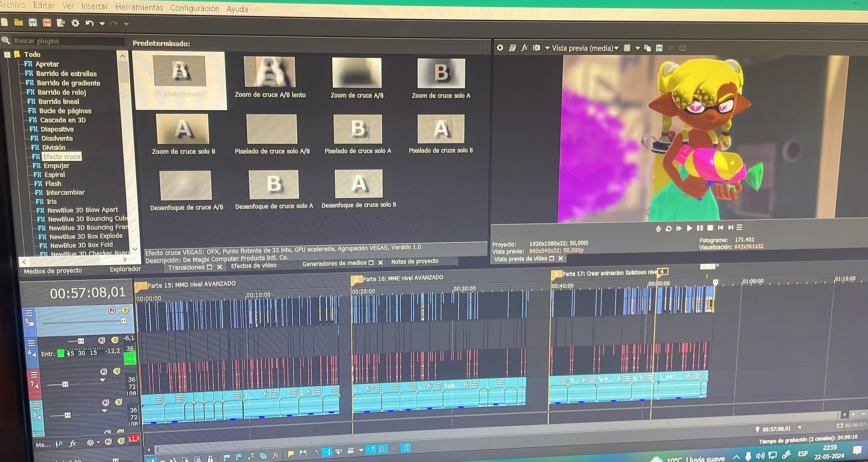Solo audio track 8
Screen dimensions: 868x462
pyautogui.click(x=119, y=402)
